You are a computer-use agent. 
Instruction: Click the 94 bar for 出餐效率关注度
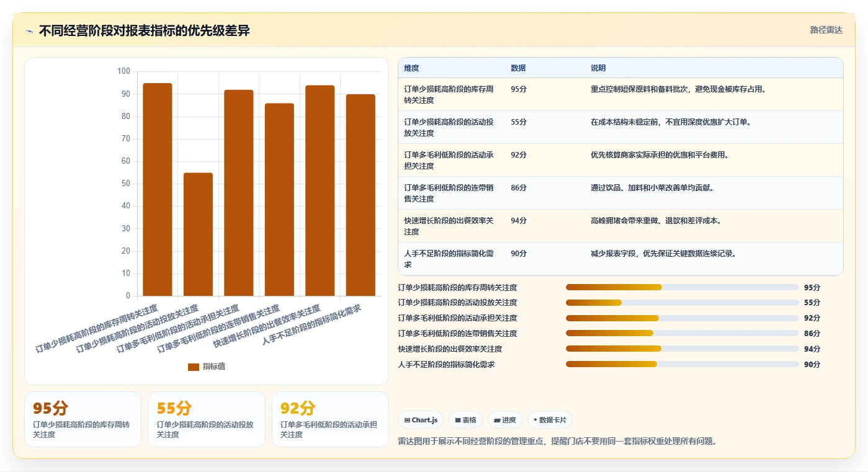click(x=320, y=190)
